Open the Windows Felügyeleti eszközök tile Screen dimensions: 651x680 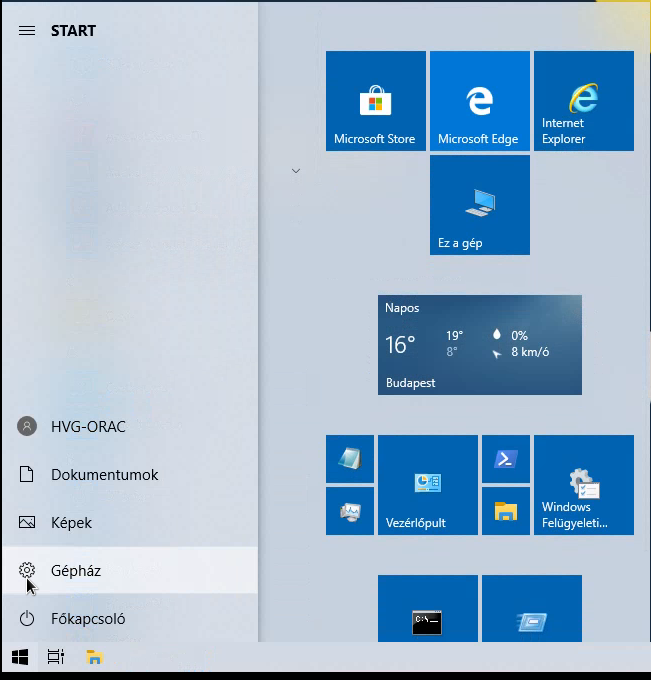pyautogui.click(x=584, y=485)
